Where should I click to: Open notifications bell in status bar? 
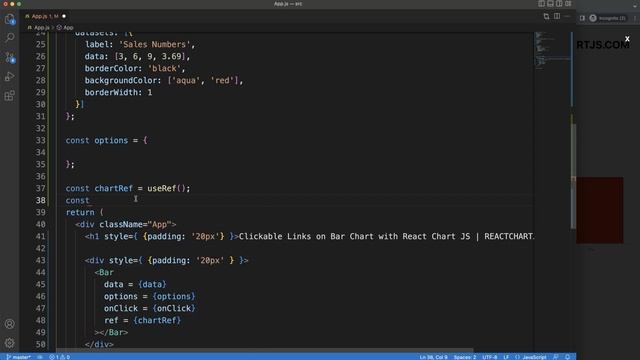(567, 357)
